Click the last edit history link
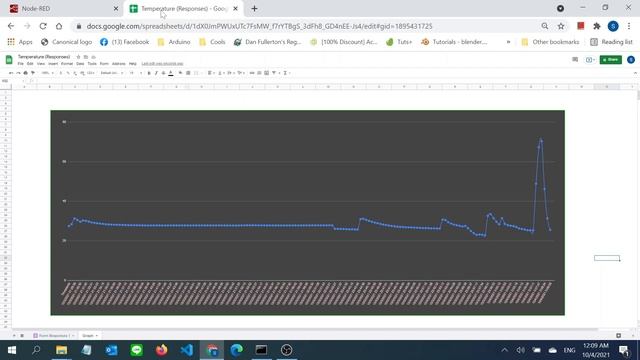This screenshot has width=640, height=360. pyautogui.click(x=162, y=64)
